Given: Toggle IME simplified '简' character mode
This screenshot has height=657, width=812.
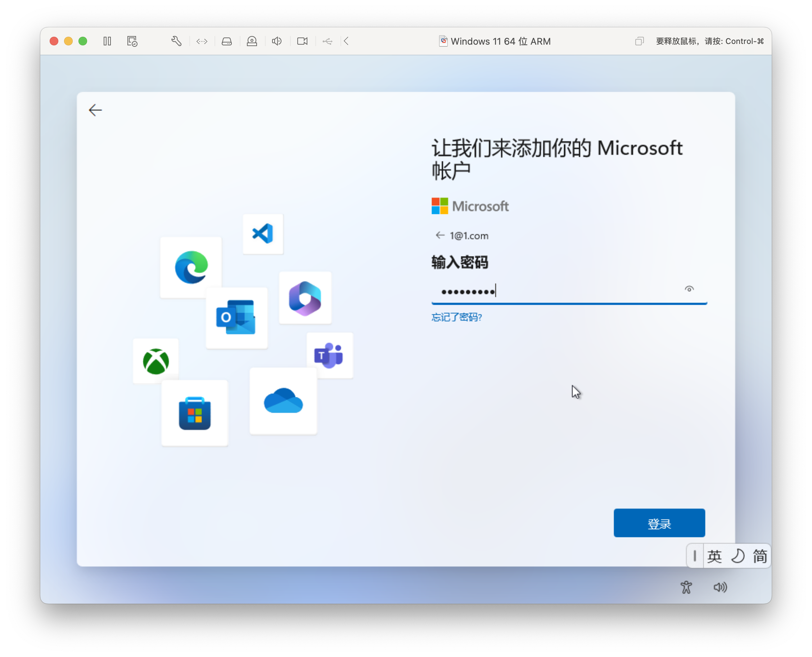Looking at the screenshot, I should click(x=759, y=557).
